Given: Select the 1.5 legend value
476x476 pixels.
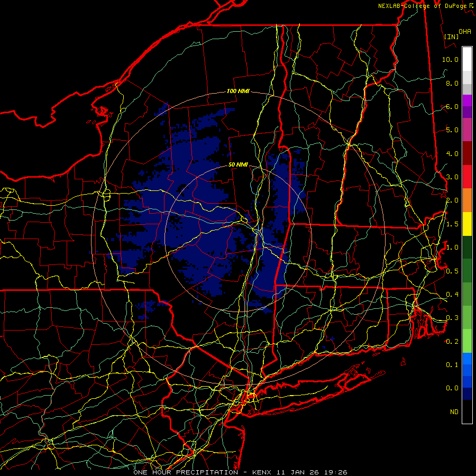Looking at the screenshot, I should (x=452, y=224).
